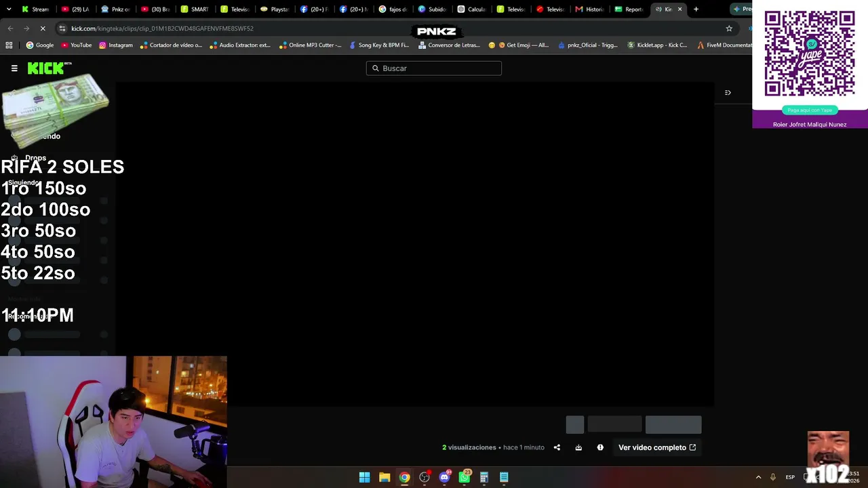Open File Explorer from the taskbar

(384, 477)
